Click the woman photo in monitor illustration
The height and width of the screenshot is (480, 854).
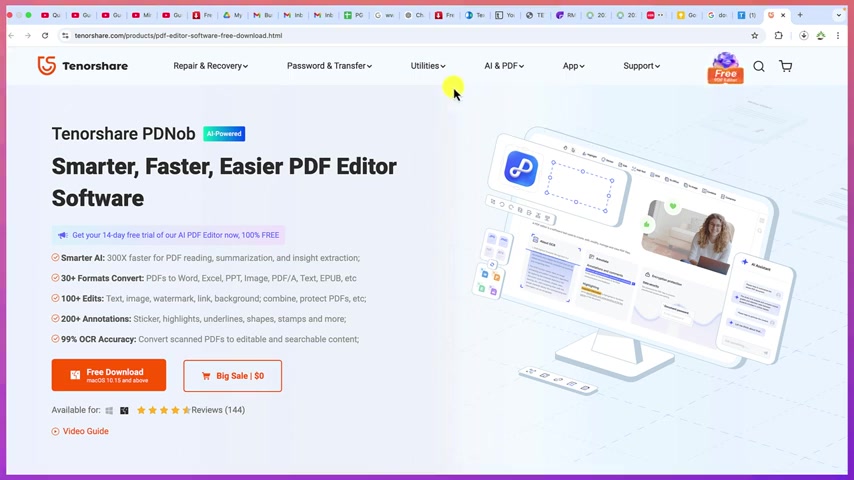688,236
